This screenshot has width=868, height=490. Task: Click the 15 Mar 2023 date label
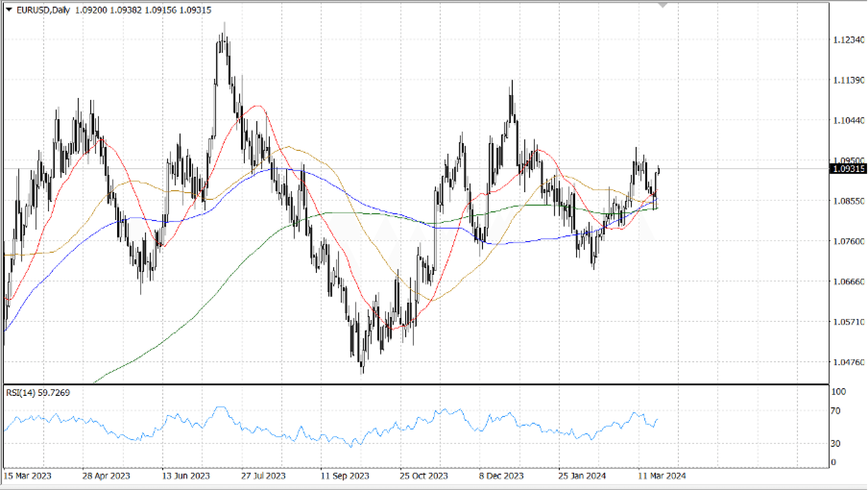(x=27, y=476)
